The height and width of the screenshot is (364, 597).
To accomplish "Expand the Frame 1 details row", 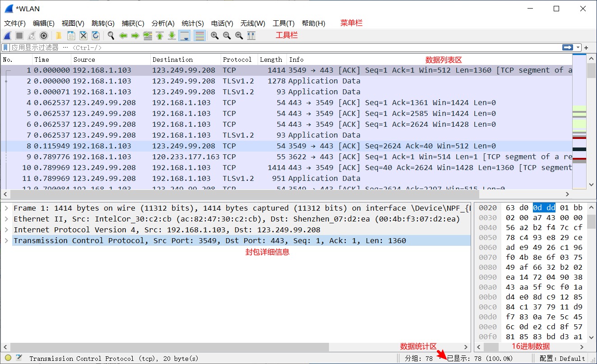I will tap(6, 208).
